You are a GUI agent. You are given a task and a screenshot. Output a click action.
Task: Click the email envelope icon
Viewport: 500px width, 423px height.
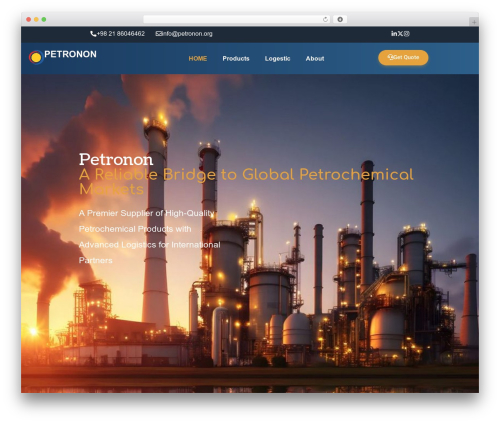158,33
